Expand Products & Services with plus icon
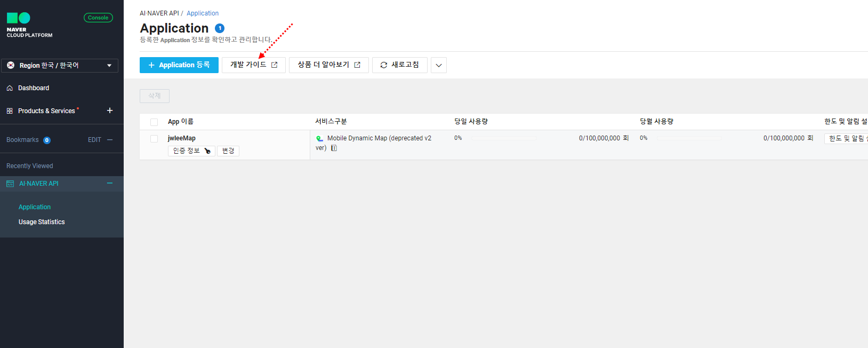868x348 pixels. pos(110,110)
